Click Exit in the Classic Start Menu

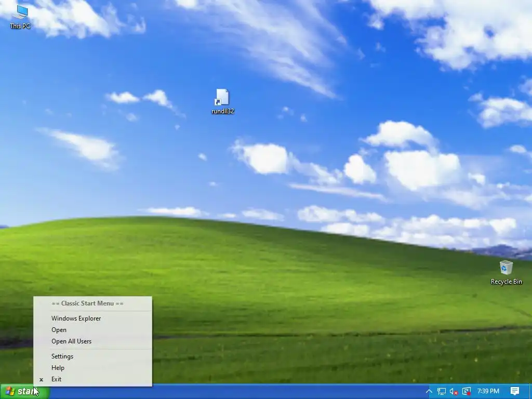pos(92,379)
